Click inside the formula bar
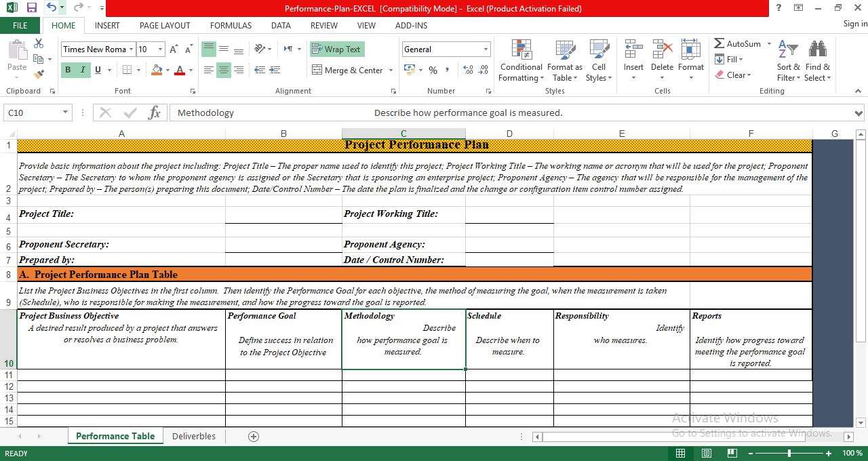868x461 pixels. click(407, 113)
